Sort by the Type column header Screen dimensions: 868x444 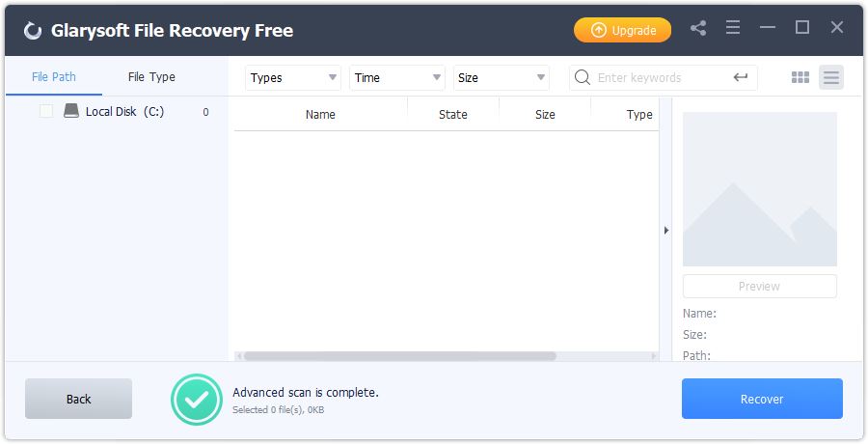pyautogui.click(x=625, y=114)
